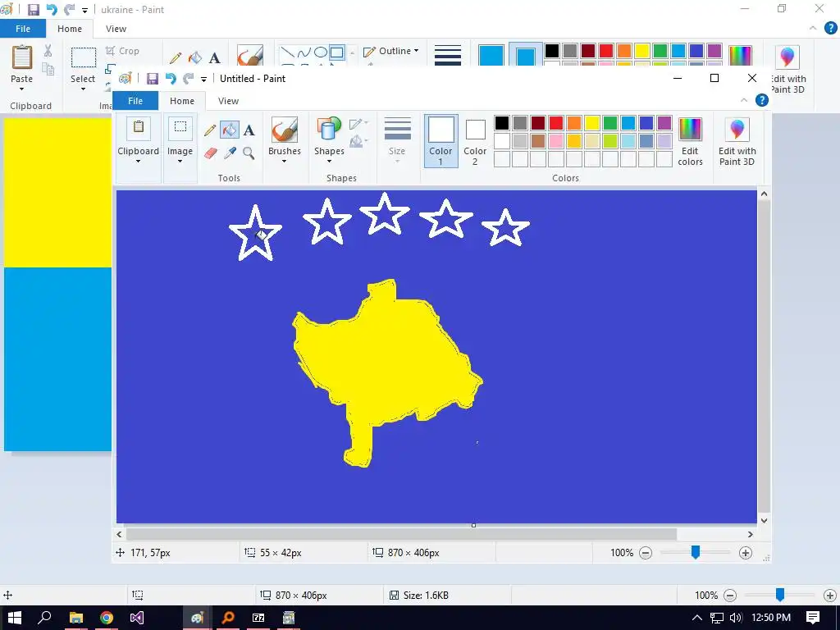Pick the green color swatch in Untitled Paint
The height and width of the screenshot is (630, 840).
(610, 123)
